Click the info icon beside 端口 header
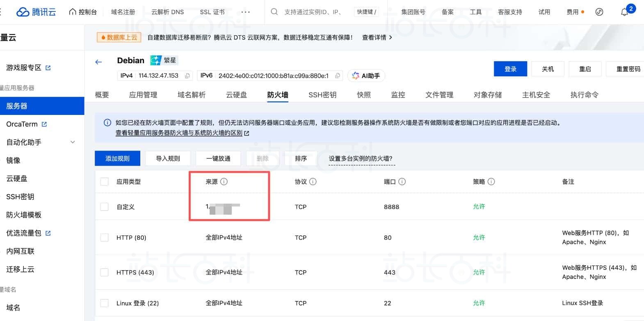 [x=402, y=181]
